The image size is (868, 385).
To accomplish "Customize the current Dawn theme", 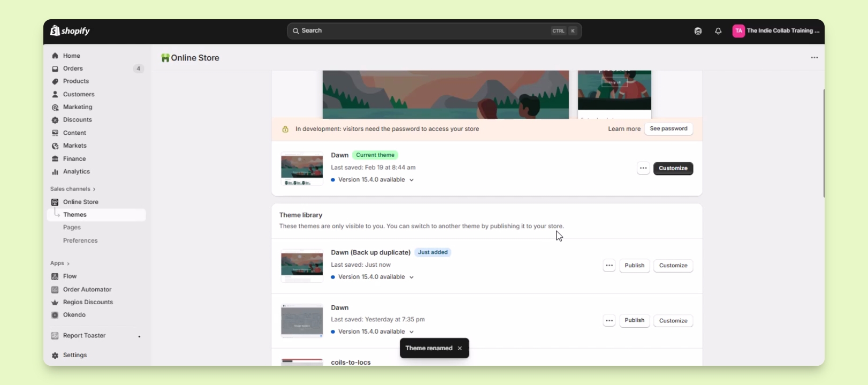I will tap(673, 168).
